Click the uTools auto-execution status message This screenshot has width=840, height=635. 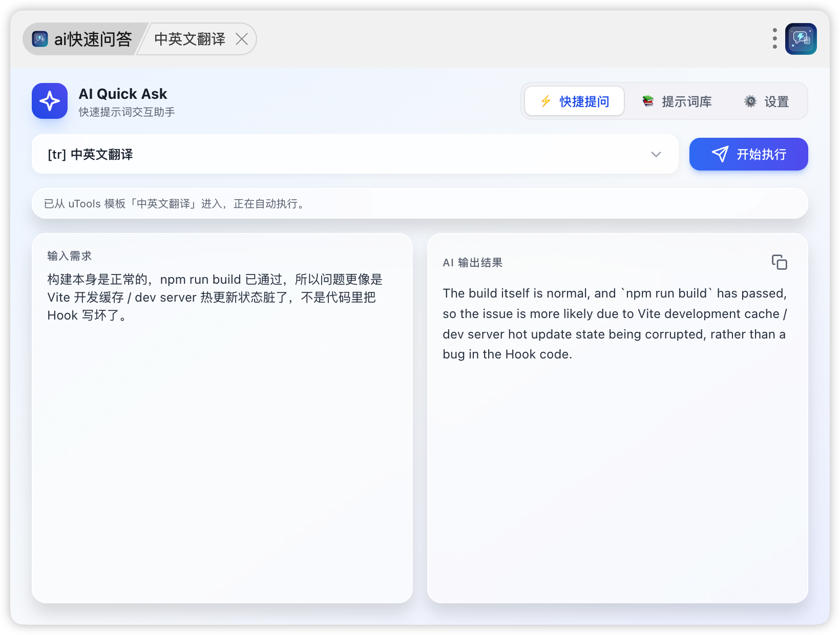point(174,204)
